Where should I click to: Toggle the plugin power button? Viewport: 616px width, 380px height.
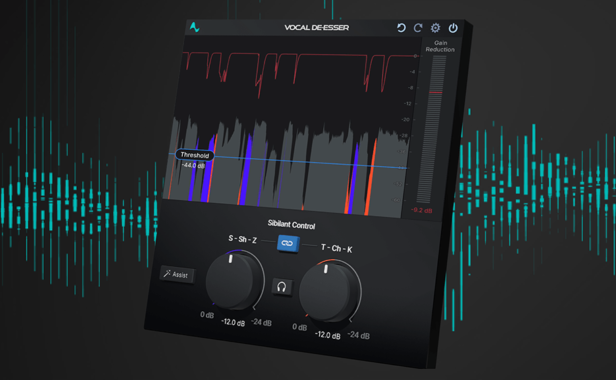click(453, 28)
